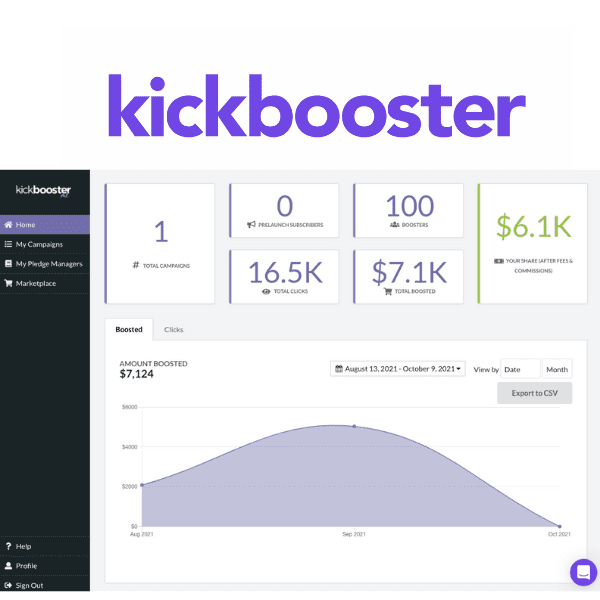Select the Sep 2021 data point on chart
This screenshot has width=600, height=600.
(353, 426)
